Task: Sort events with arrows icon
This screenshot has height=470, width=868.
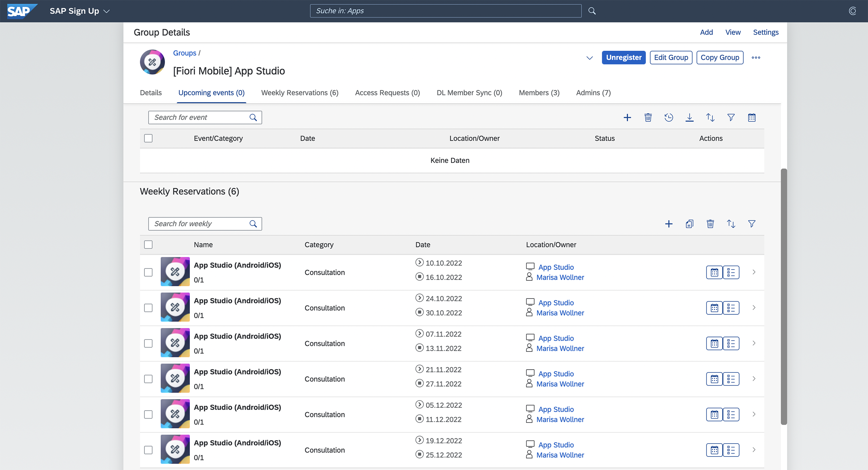Action: (710, 117)
